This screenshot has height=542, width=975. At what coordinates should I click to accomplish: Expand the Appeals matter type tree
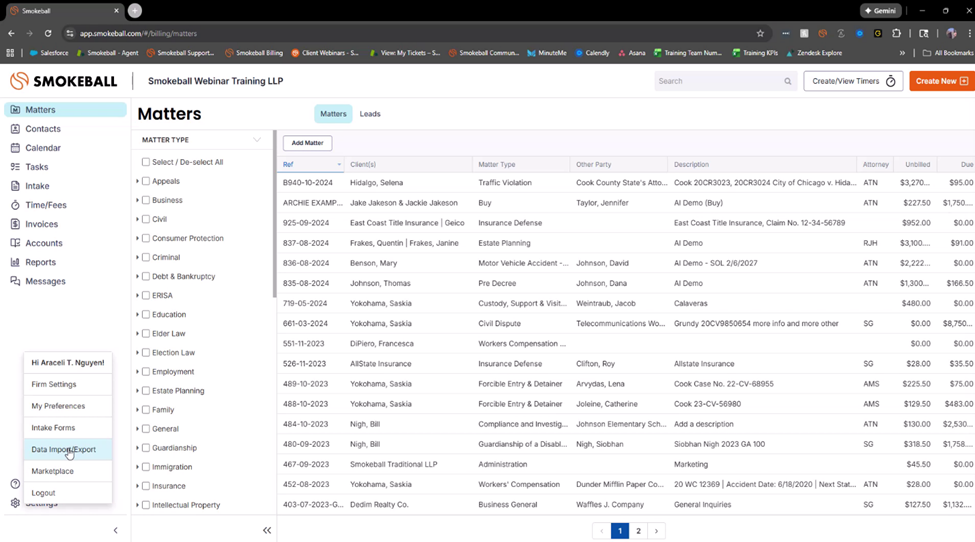point(138,181)
